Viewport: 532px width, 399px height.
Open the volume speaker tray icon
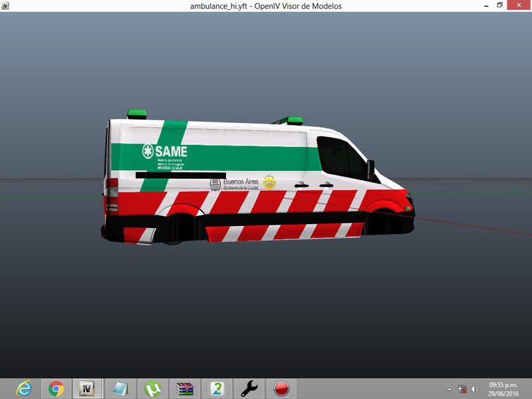tap(475, 389)
